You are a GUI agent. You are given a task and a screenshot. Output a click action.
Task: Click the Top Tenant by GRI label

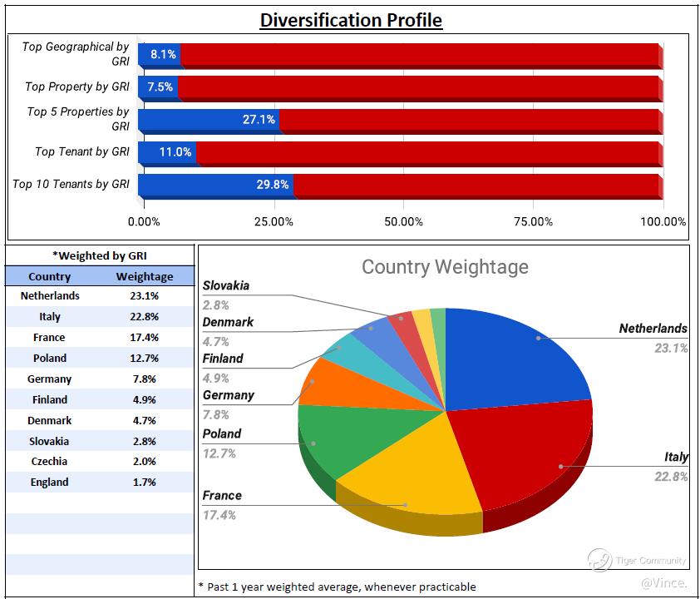click(82, 152)
